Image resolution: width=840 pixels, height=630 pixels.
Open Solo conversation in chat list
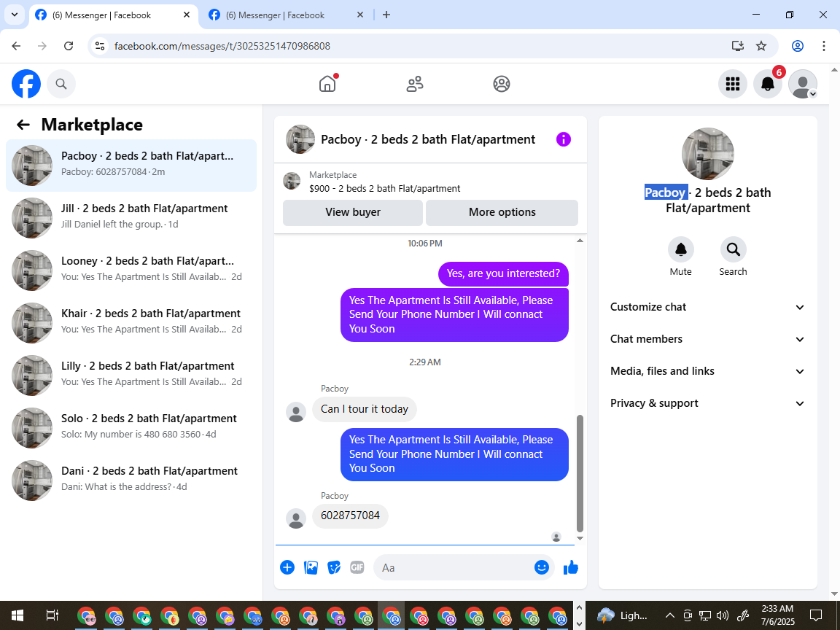tap(131, 428)
